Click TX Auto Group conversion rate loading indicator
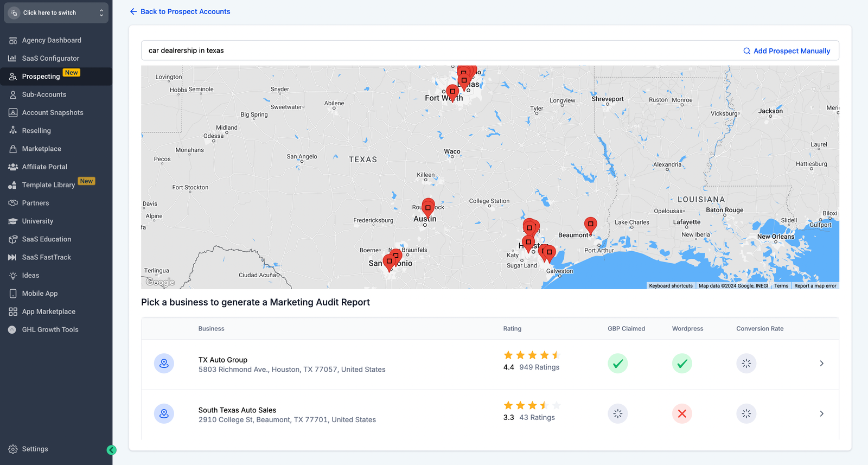868x465 pixels. pos(746,364)
